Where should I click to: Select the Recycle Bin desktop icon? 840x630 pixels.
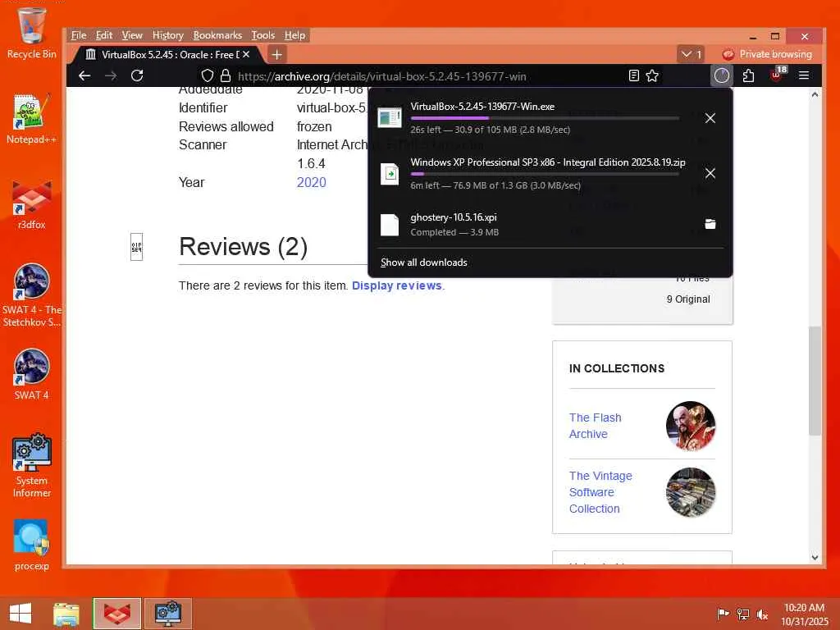[x=32, y=33]
